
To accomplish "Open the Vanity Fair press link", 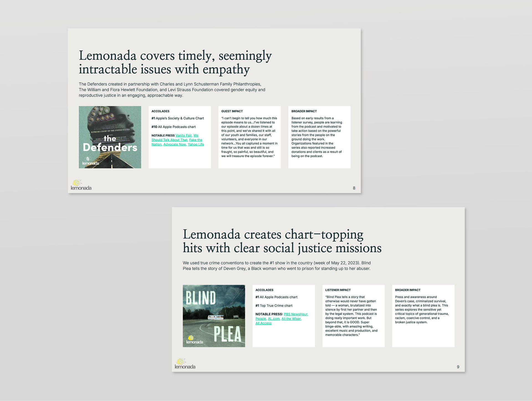I will 183,135.
